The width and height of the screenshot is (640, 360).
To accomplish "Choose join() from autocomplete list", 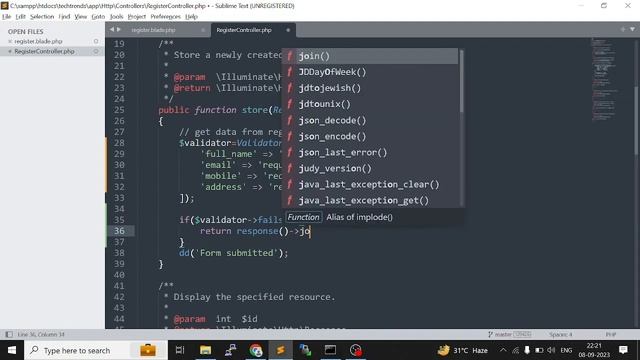I will 370,56.
